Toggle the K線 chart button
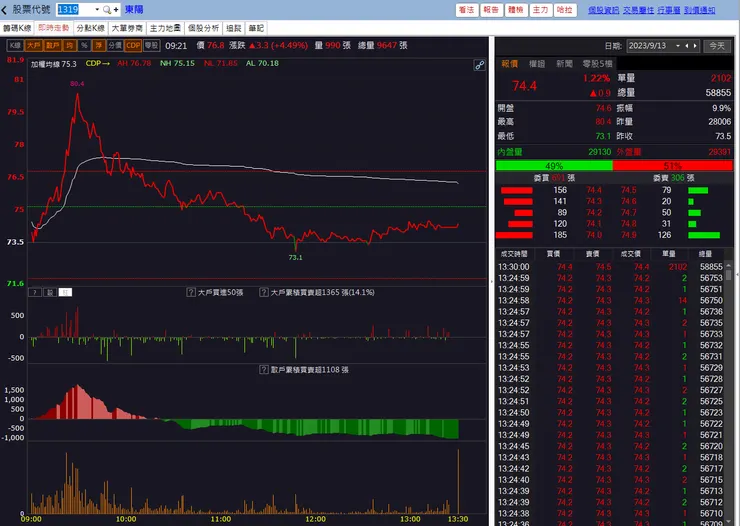Screen dimensions: 740x526 pos(15,45)
